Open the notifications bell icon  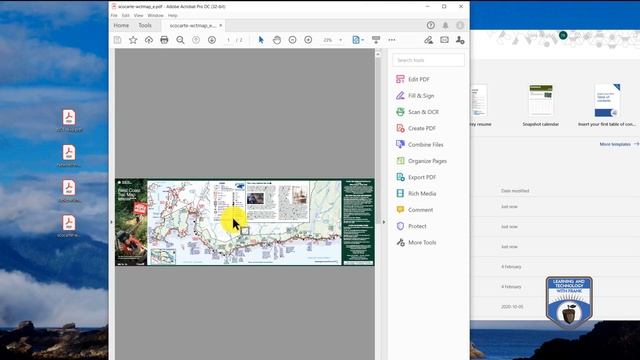point(445,25)
